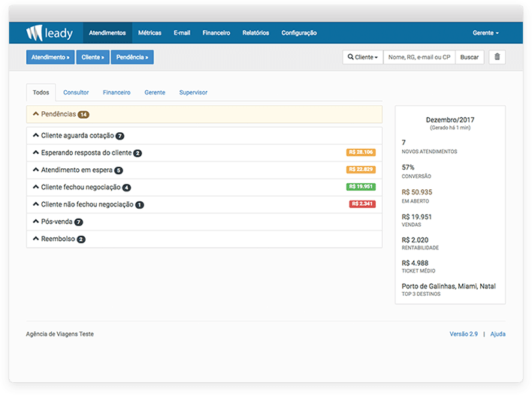The height and width of the screenshot is (395, 532).
Task: Click the Pendências count badge 14
Action: click(x=83, y=115)
